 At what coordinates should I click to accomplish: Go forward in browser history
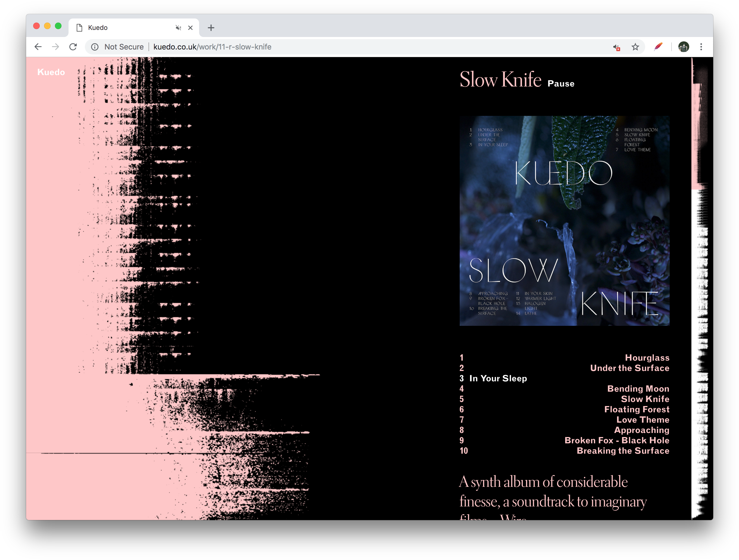(55, 47)
